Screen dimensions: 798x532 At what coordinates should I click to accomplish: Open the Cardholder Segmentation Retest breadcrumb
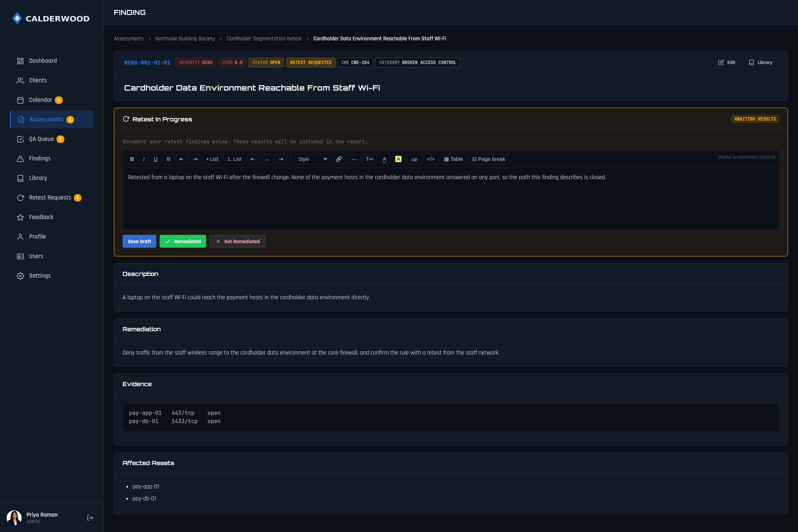point(264,39)
